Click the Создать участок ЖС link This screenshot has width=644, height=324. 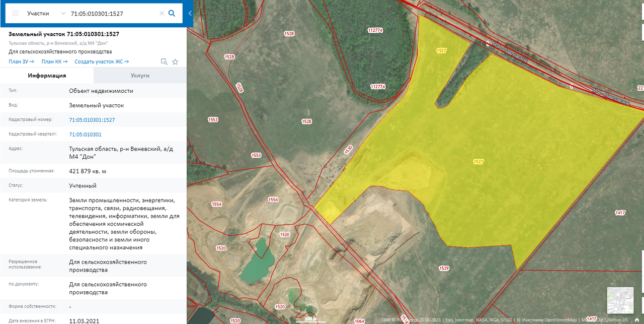[x=102, y=62]
